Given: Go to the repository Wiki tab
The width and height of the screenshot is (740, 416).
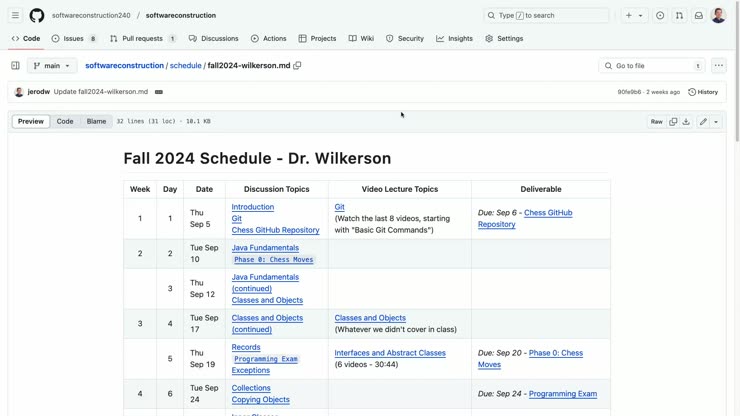Looking at the screenshot, I should [x=361, y=39].
